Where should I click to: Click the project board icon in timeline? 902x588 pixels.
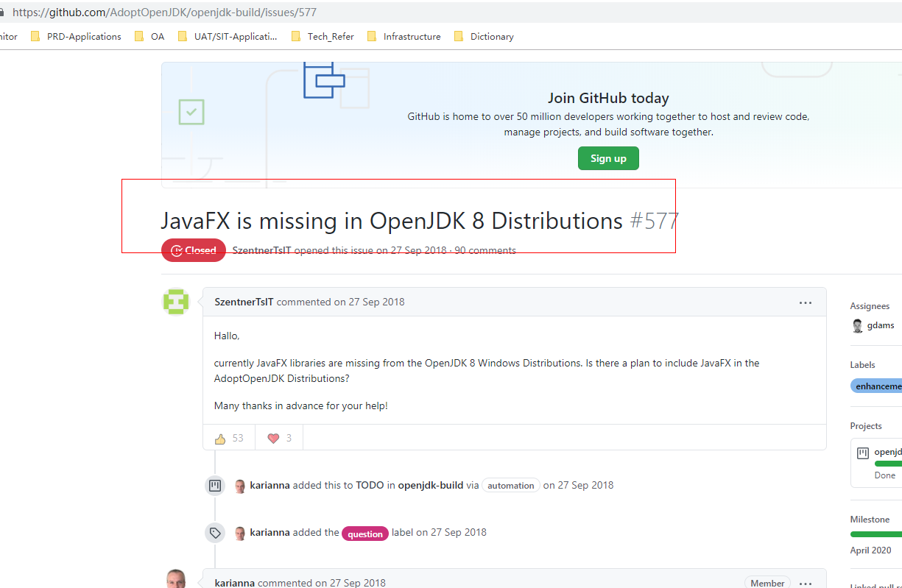coord(215,486)
